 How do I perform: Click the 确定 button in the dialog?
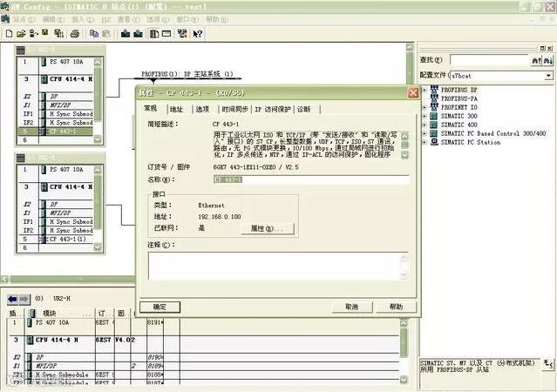click(x=160, y=308)
